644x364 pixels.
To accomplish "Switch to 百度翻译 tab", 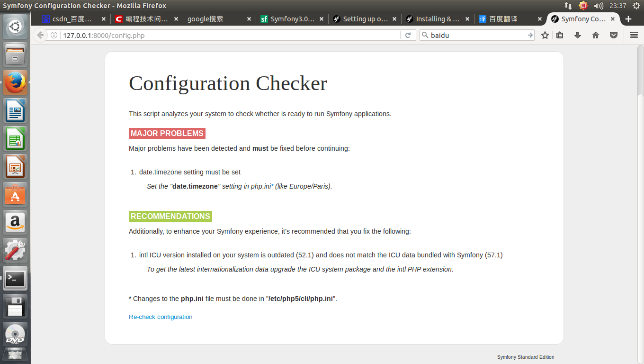I will tap(510, 19).
